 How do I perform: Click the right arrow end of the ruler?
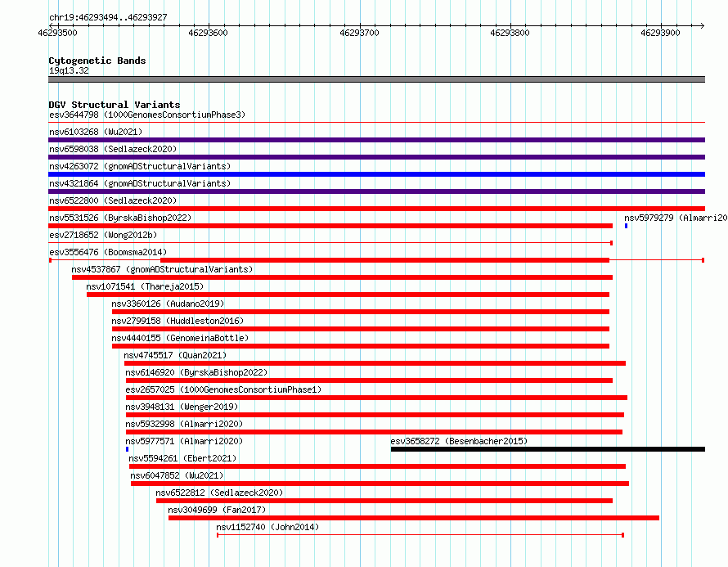(702, 25)
